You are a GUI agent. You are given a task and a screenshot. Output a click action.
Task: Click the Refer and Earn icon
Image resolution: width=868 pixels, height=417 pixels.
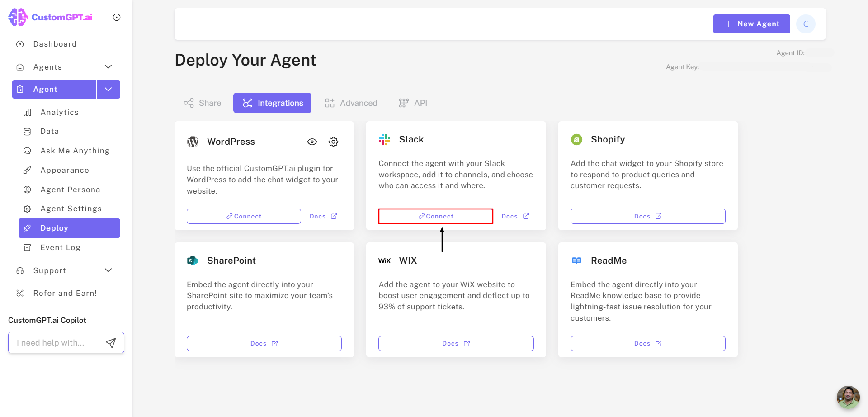pyautogui.click(x=20, y=293)
